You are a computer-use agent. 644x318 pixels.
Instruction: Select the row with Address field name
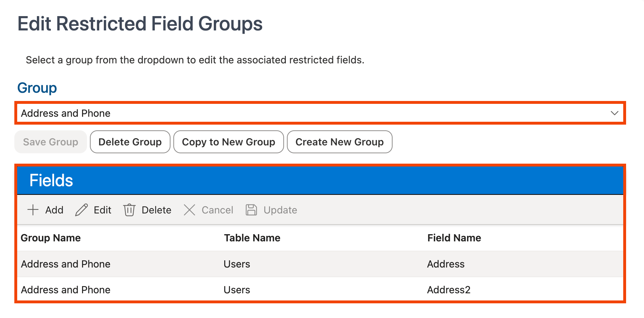click(x=446, y=264)
